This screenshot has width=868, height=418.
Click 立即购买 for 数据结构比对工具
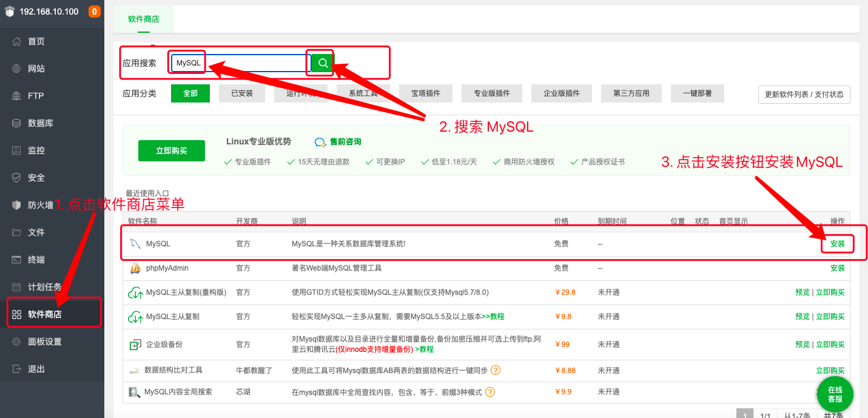tap(830, 370)
